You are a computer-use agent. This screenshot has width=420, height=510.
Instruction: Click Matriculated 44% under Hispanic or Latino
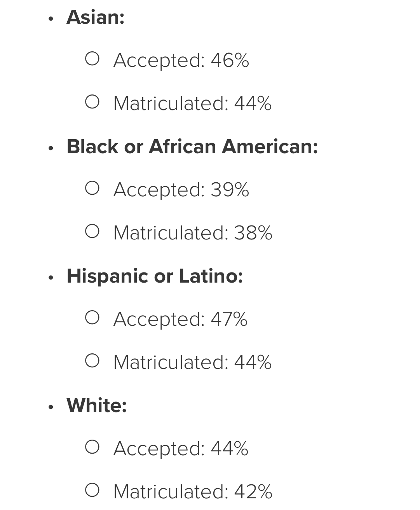pos(192,362)
